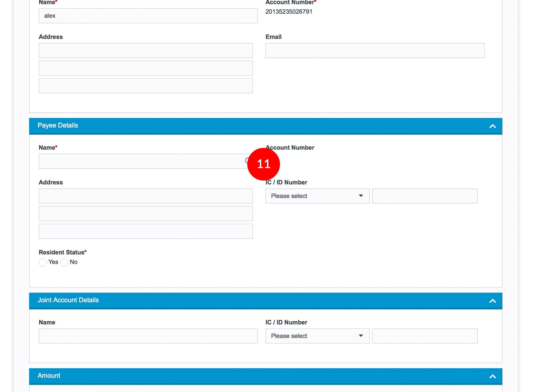
Task: Select No for Resident Status
Action: click(64, 262)
